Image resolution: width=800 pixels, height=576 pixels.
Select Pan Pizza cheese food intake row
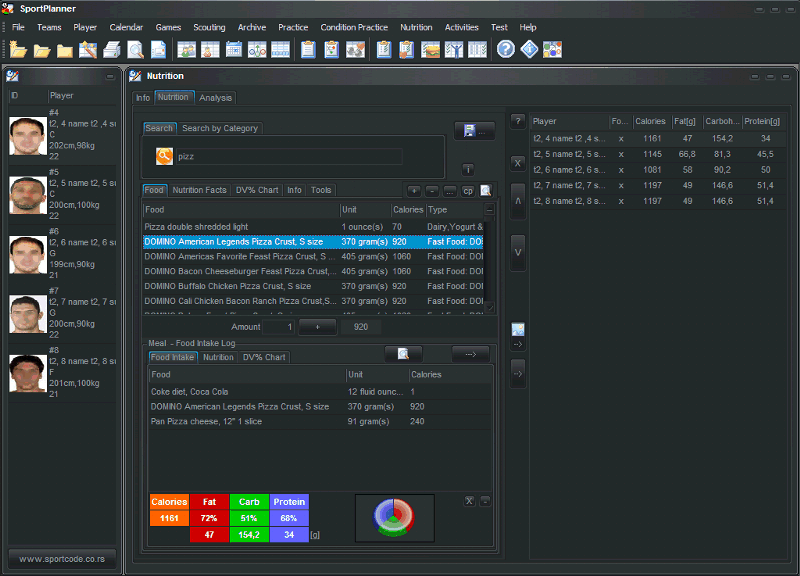(x=320, y=421)
